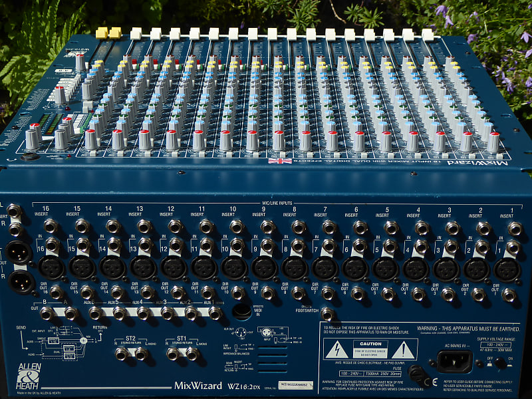Click the WZ16:2DX model text
Viewport: 532px width, 399px height.
point(243,386)
